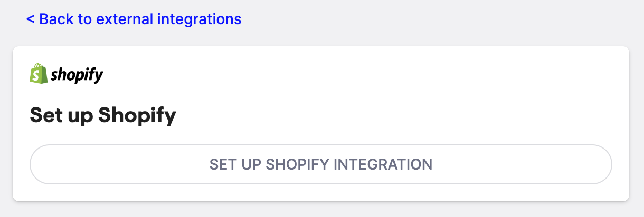
Task: Navigate back to the external integrations list
Action: 134,19
